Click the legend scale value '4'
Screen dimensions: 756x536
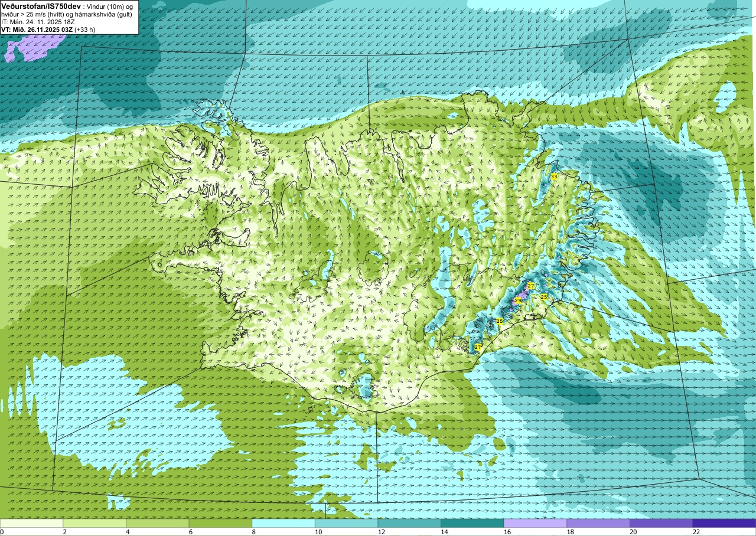click(x=126, y=532)
